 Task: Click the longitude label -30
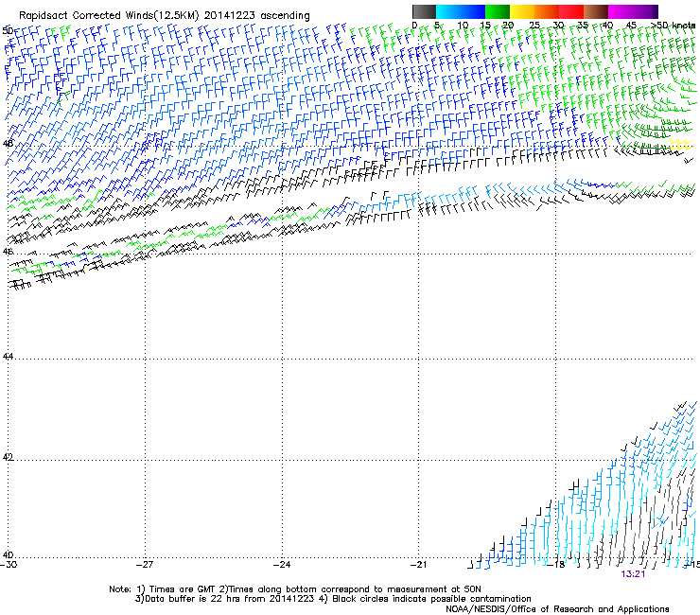click(8, 565)
